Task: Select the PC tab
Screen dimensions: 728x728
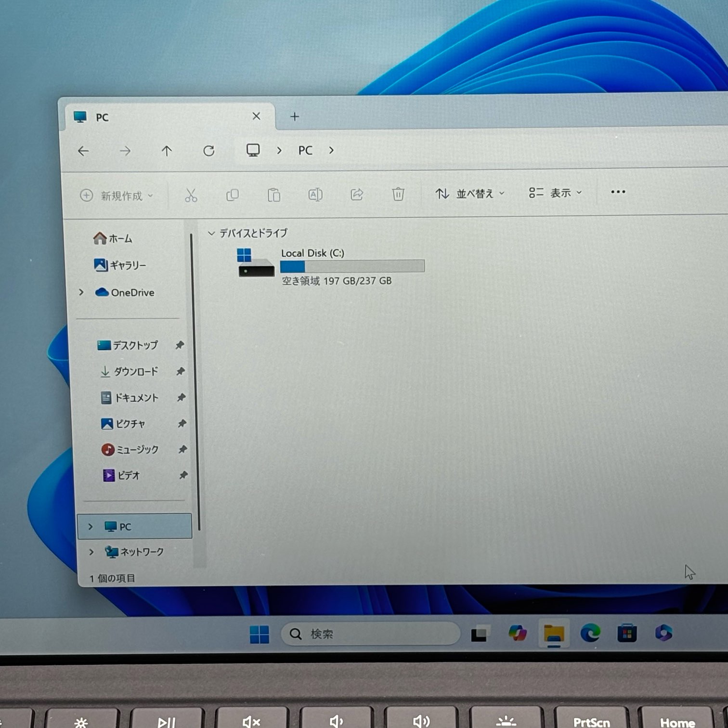Action: pyautogui.click(x=170, y=117)
